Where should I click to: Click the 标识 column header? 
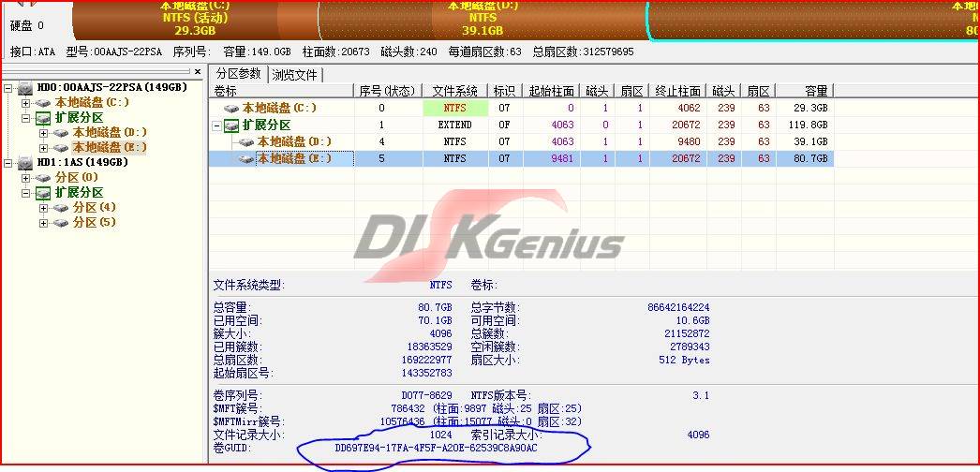[x=504, y=91]
